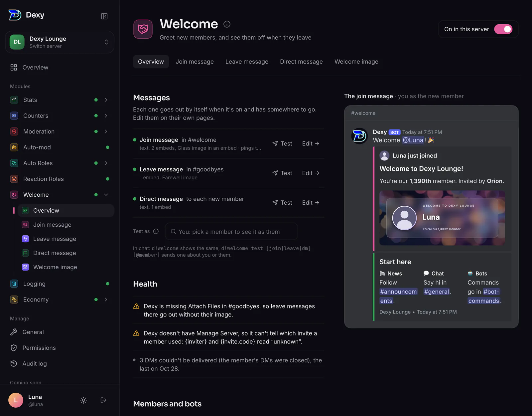
Task: Test the Join message
Action: point(282,143)
